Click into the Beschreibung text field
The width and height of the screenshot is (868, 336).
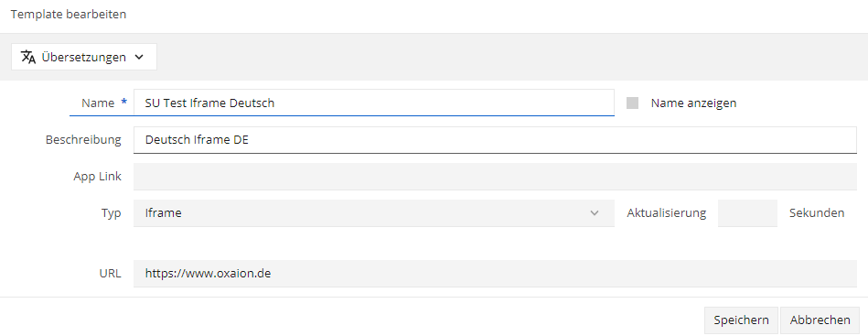coord(495,140)
